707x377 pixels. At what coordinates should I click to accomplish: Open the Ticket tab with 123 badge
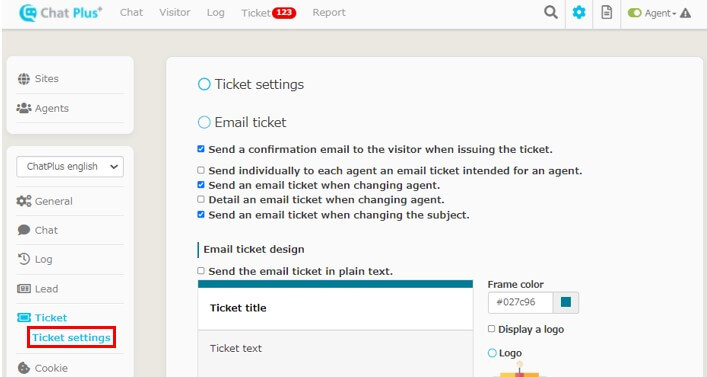(268, 13)
